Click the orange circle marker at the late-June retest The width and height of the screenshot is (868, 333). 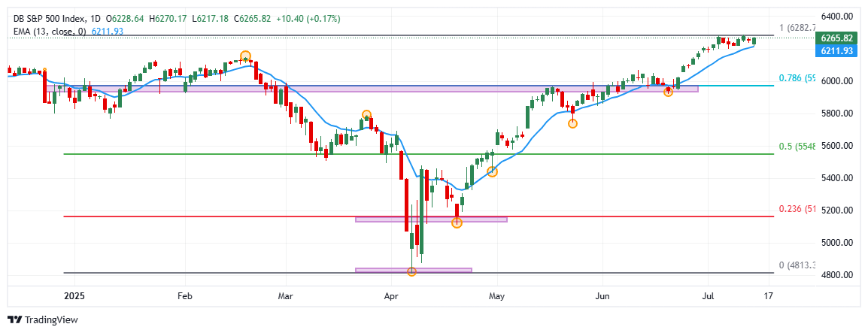coord(668,92)
